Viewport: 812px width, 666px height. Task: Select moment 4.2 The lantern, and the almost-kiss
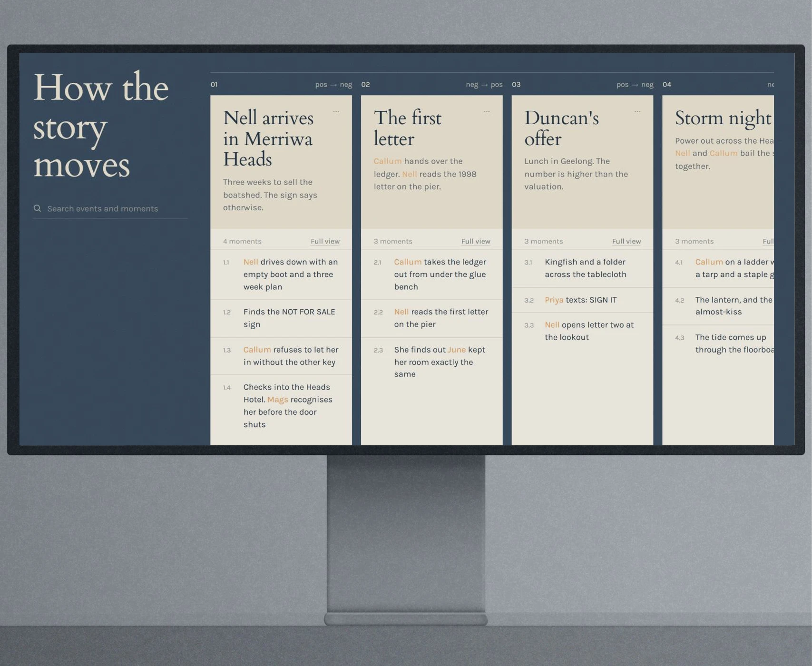click(x=718, y=306)
